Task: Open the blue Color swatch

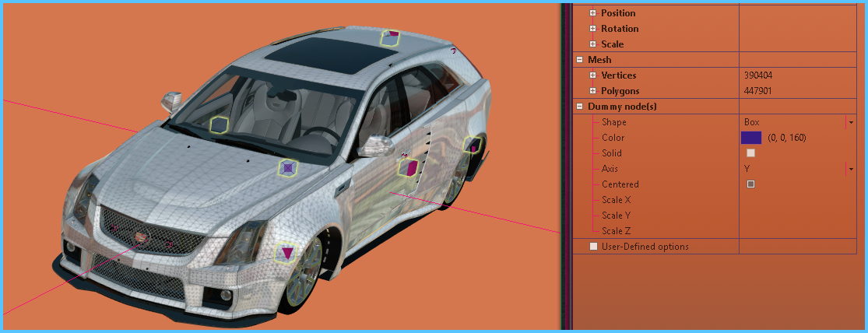Action: (x=750, y=138)
